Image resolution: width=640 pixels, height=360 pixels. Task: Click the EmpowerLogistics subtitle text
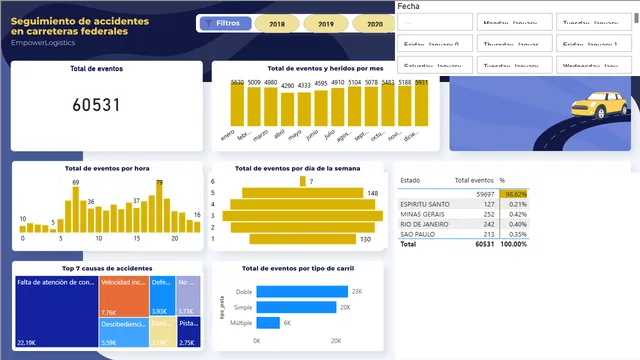pos(43,43)
